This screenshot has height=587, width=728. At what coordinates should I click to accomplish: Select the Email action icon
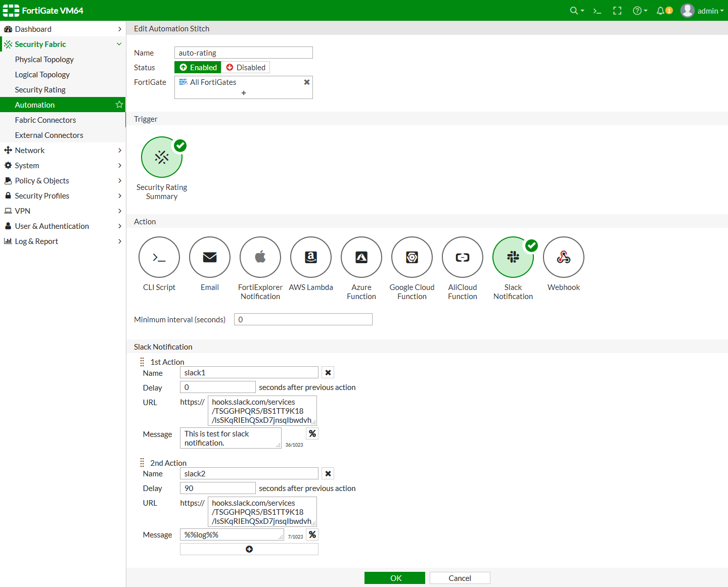coord(210,257)
